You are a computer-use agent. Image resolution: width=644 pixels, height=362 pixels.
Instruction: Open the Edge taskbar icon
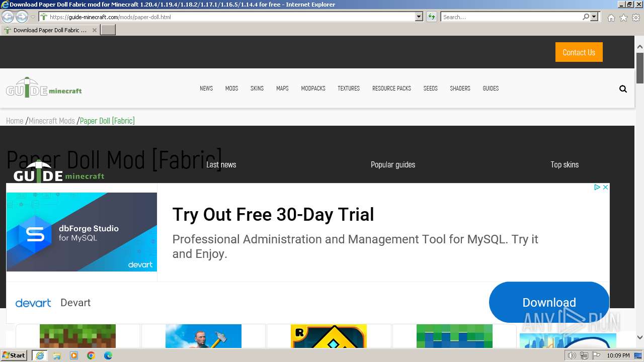pos(108,355)
